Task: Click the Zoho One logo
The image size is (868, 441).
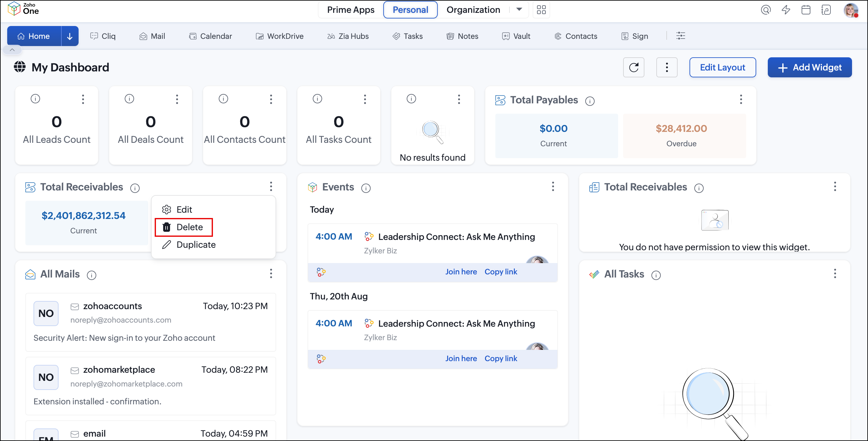Action: coord(23,9)
